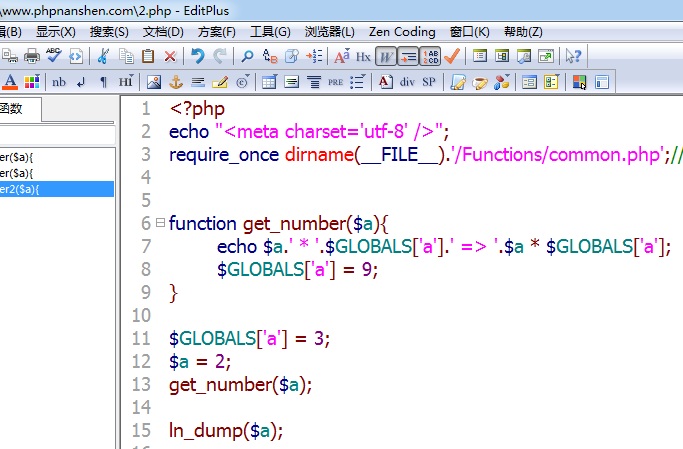Click the Go to Line icon
Image resolution: width=683 pixels, height=449 pixels.
314,56
